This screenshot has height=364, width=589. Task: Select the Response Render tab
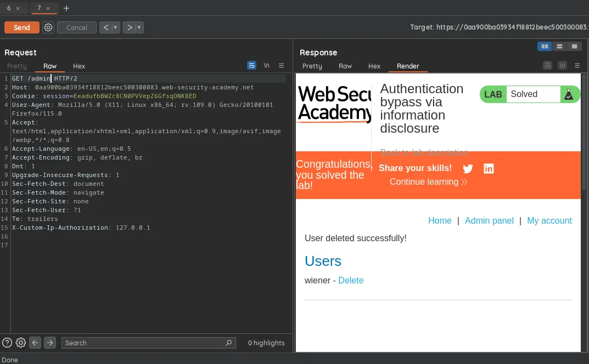408,66
